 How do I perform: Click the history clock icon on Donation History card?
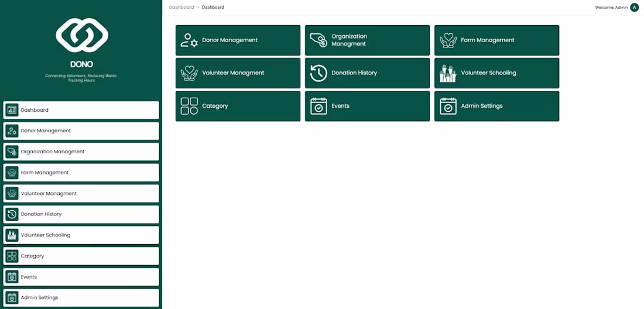[x=318, y=73]
